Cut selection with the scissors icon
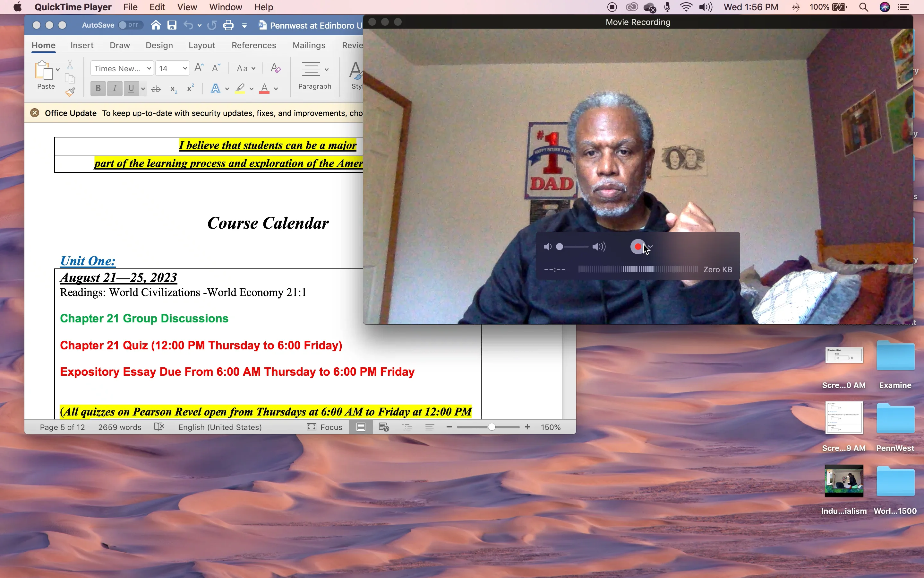The image size is (924, 578). tap(70, 64)
